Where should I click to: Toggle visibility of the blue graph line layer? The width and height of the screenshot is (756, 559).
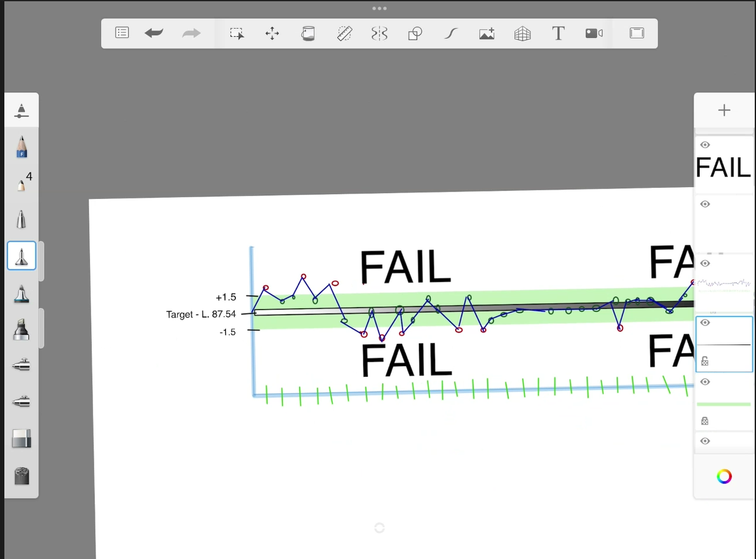coord(705,263)
